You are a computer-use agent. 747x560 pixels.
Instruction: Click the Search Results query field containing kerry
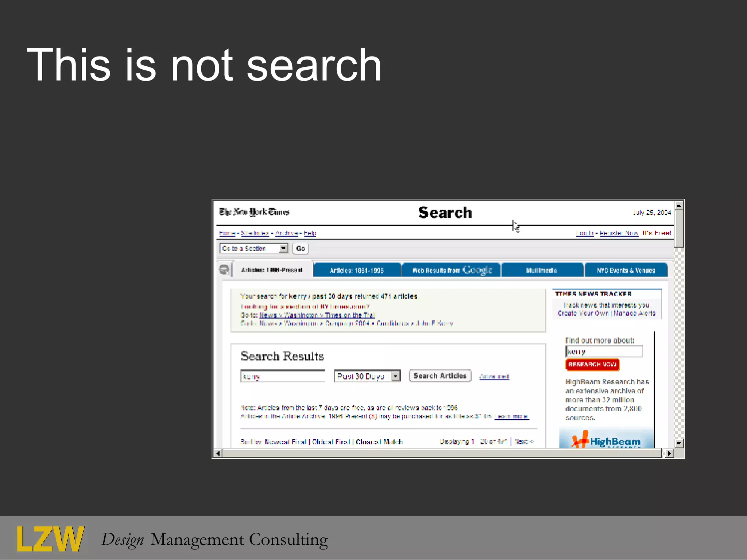tap(283, 376)
